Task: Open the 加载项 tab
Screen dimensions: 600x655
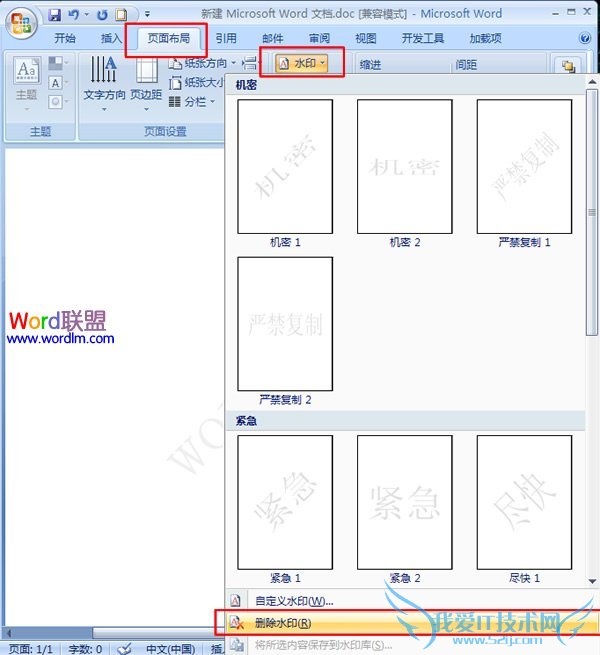Action: coord(485,38)
